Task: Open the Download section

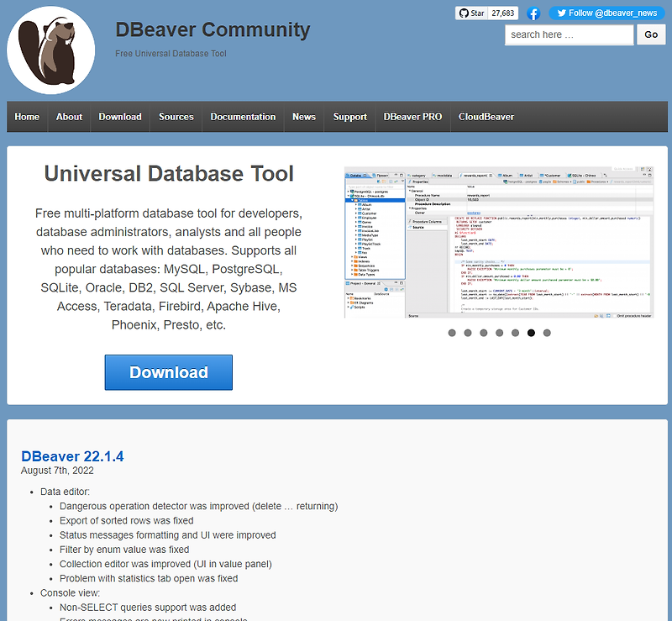Action: point(119,117)
